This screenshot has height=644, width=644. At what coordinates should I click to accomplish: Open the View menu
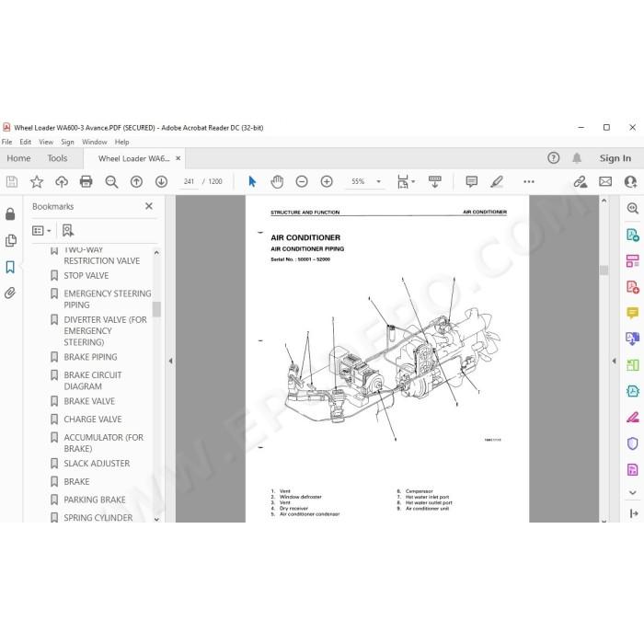tap(46, 142)
